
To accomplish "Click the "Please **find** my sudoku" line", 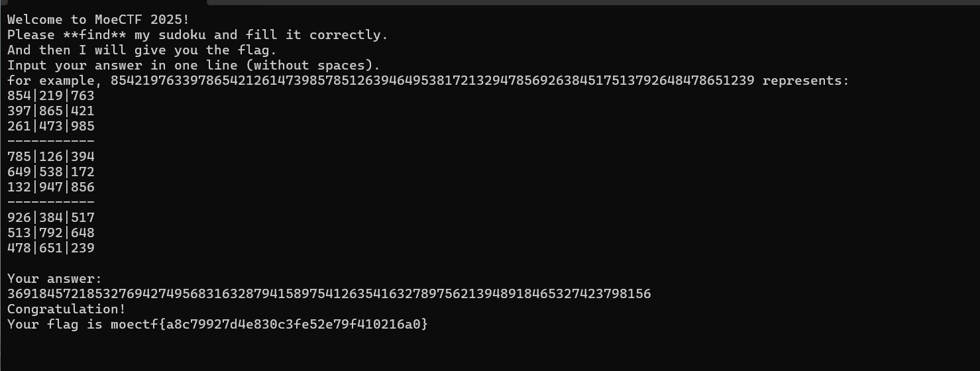I will click(197, 35).
